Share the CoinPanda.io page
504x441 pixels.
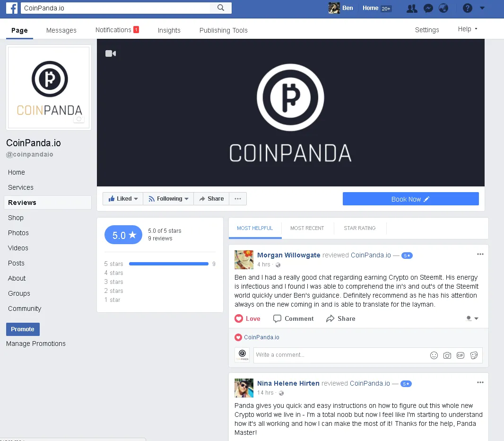click(x=211, y=199)
